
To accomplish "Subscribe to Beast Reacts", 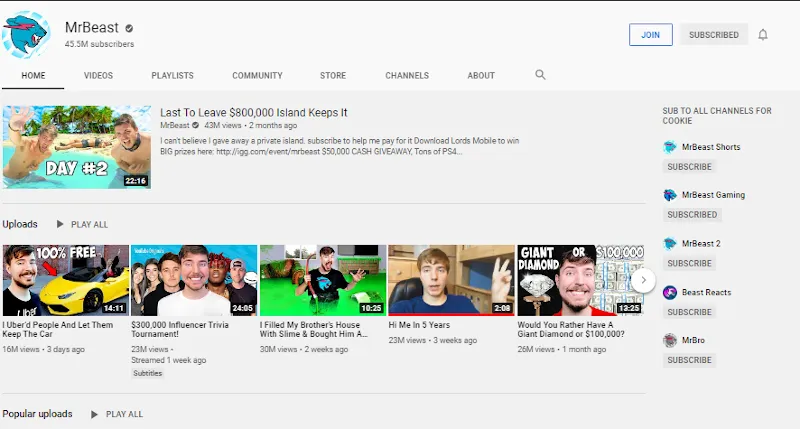I will pos(689,312).
